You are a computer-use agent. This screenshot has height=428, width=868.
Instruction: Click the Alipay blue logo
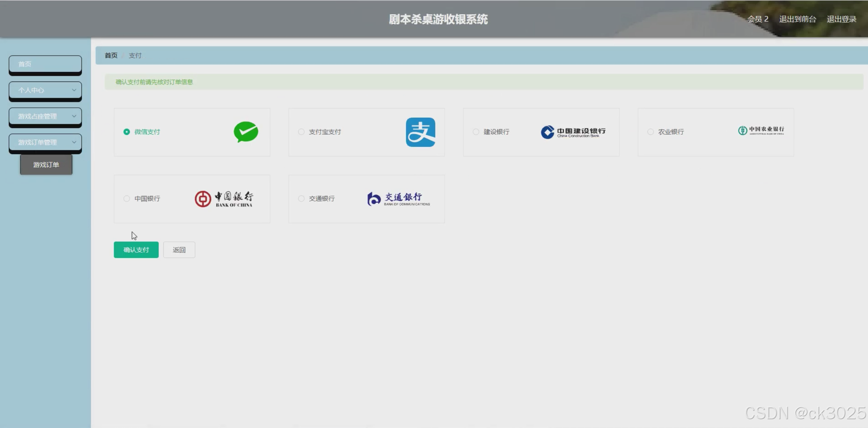click(420, 132)
